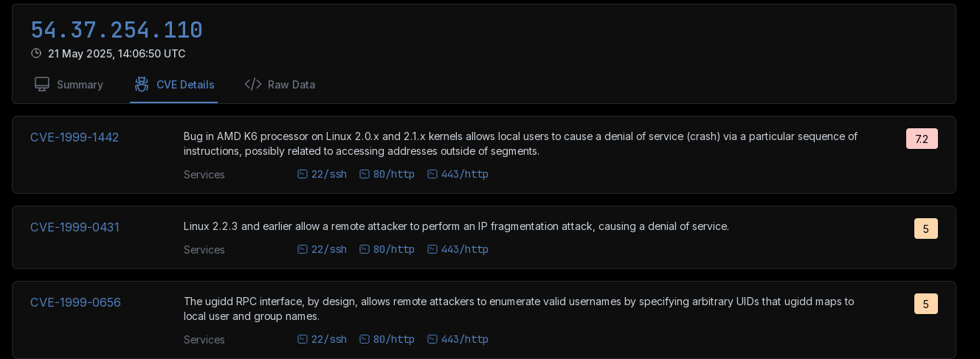The width and height of the screenshot is (980, 359).
Task: Click the terminal icon beside 22/ssh in CVE-1999-1442
Action: point(302,174)
